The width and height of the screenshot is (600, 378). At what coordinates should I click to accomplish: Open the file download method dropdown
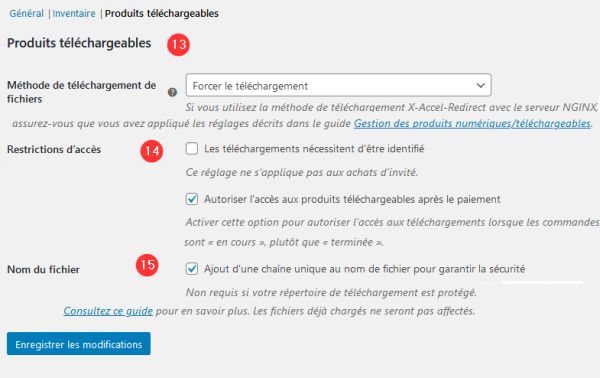point(338,85)
